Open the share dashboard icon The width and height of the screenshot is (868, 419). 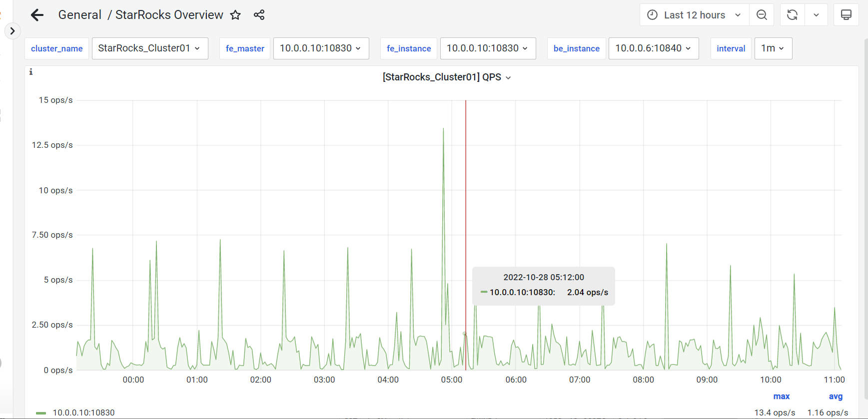pos(259,15)
